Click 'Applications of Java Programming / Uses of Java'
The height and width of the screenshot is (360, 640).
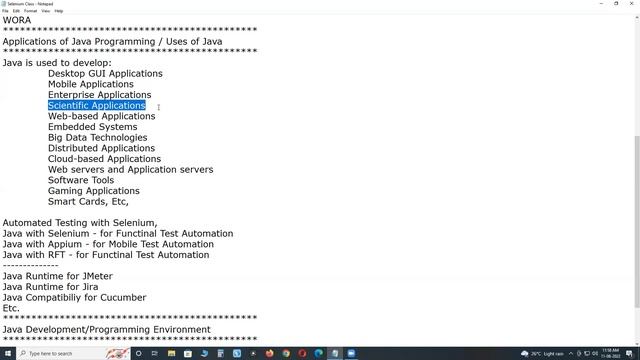click(x=113, y=42)
